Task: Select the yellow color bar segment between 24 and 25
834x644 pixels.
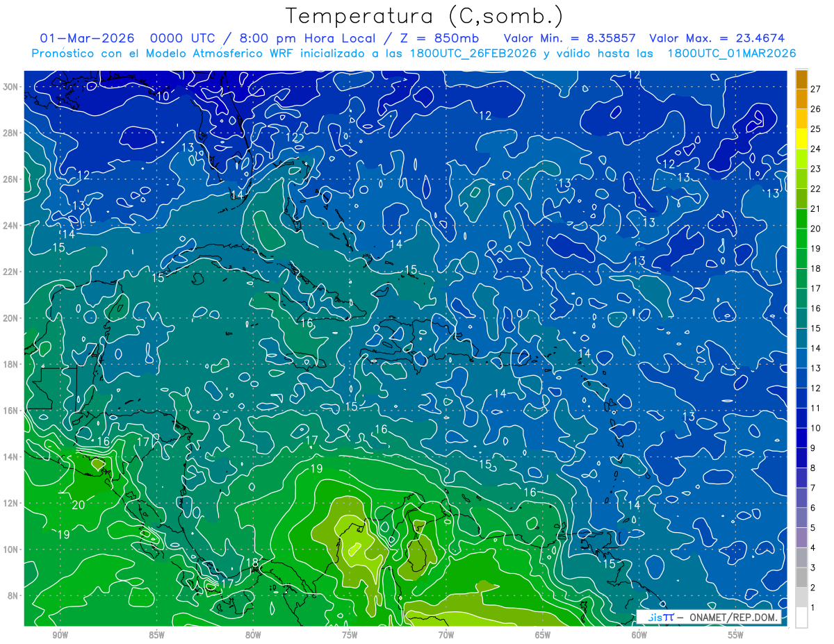Action: click(801, 139)
